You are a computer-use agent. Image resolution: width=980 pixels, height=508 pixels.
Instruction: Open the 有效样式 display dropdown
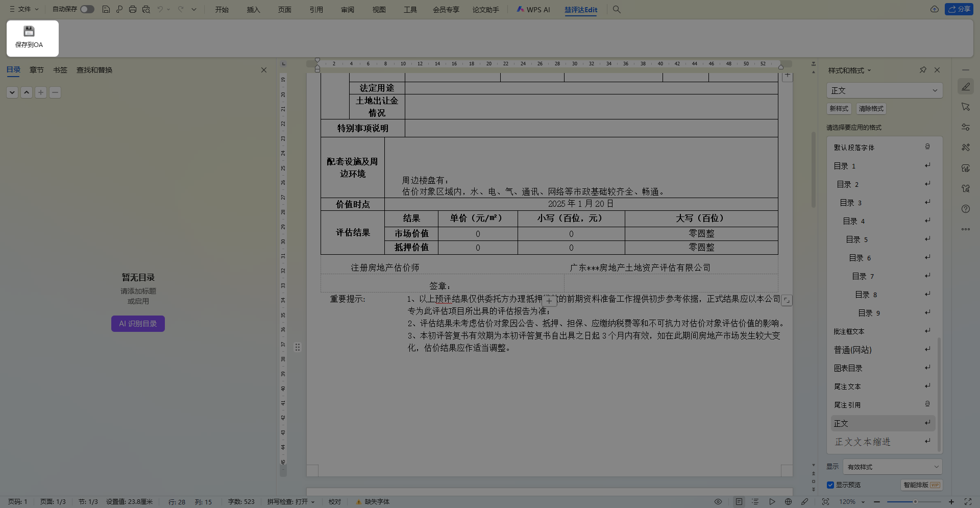click(936, 467)
